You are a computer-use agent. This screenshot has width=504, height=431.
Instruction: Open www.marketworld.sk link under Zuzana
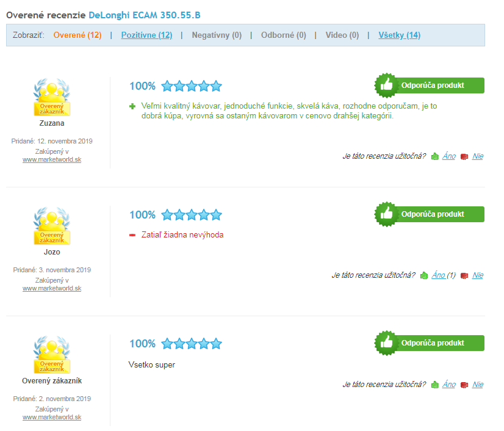[x=52, y=159]
